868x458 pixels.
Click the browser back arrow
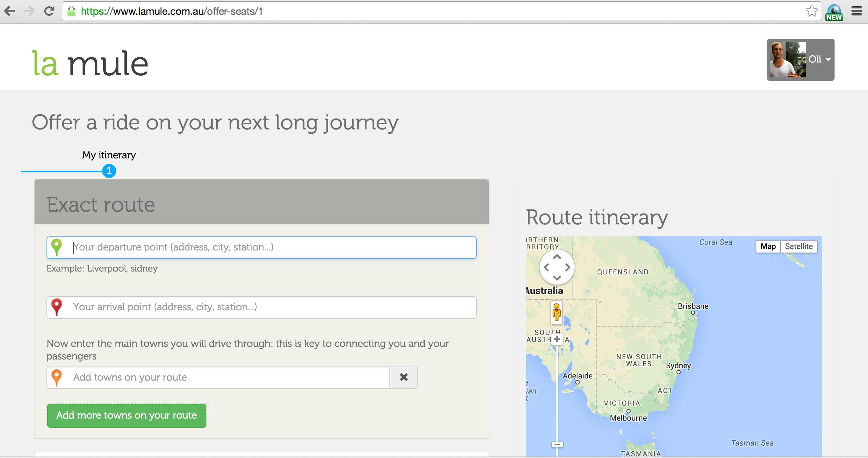10,11
